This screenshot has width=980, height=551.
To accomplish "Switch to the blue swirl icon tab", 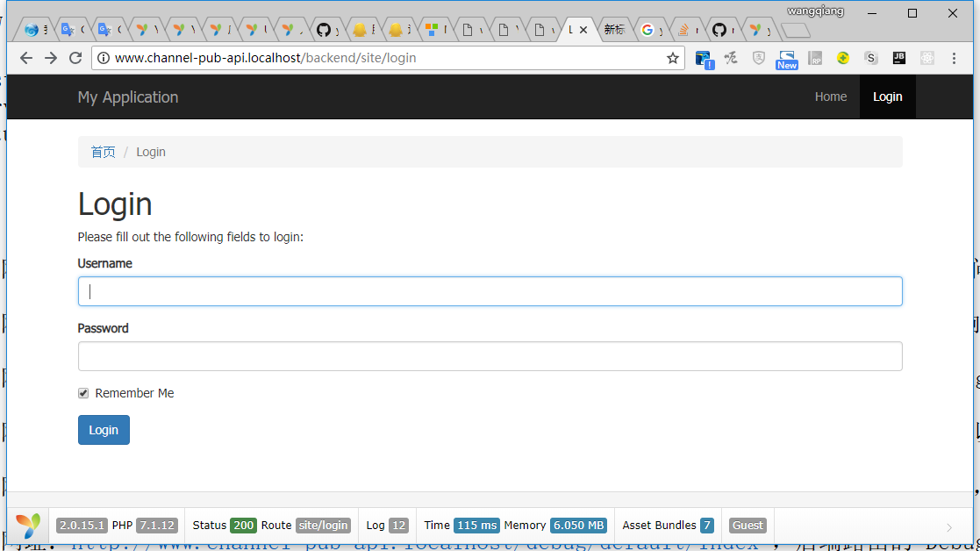I will [x=32, y=29].
